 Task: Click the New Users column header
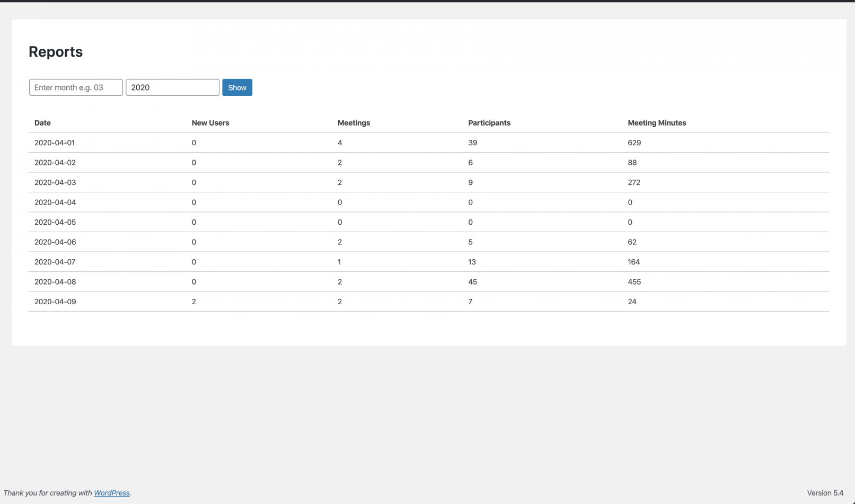(x=210, y=123)
